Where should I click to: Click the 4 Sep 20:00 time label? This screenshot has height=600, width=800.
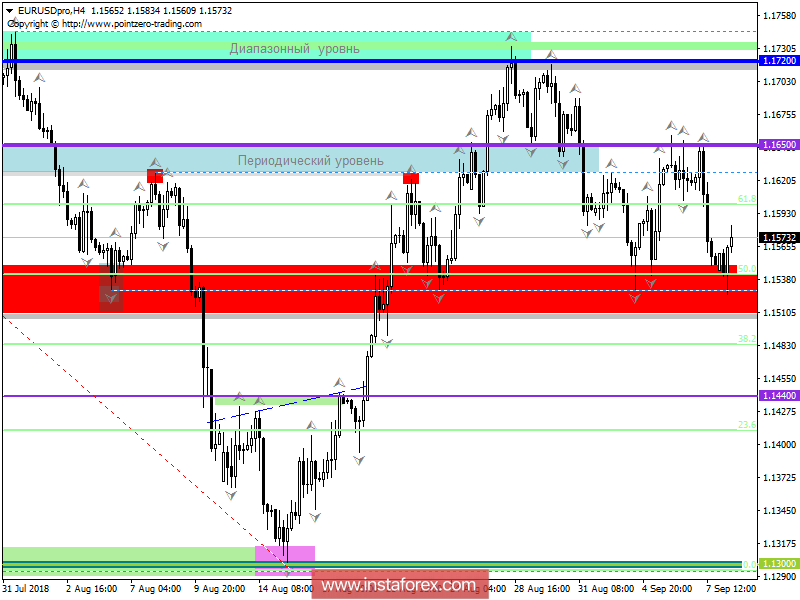(x=667, y=588)
